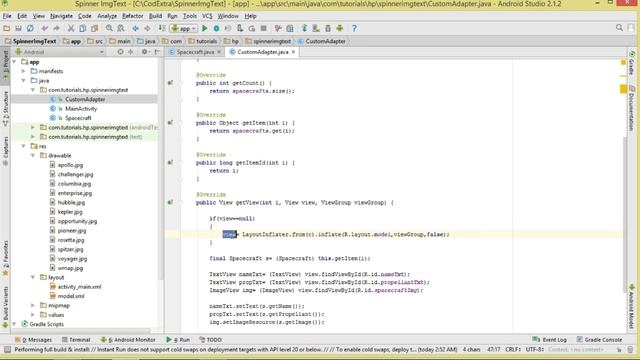
Task: Click the Attach debugger icon
Action: point(240,28)
